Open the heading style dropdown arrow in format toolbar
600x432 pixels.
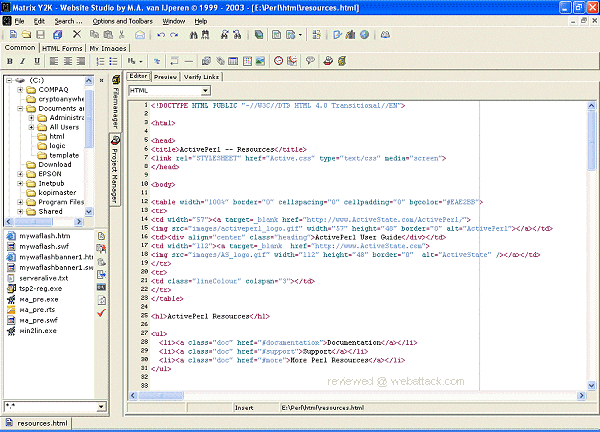click(141, 61)
